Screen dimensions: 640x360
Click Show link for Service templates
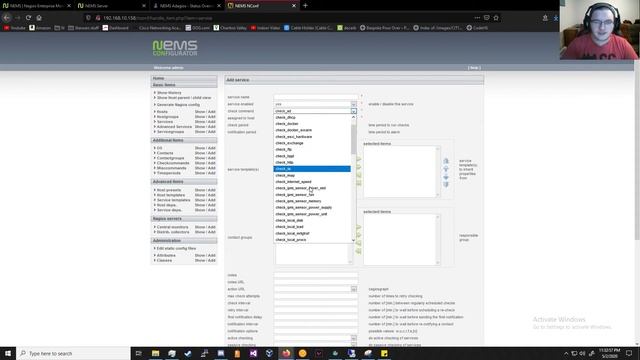click(199, 200)
